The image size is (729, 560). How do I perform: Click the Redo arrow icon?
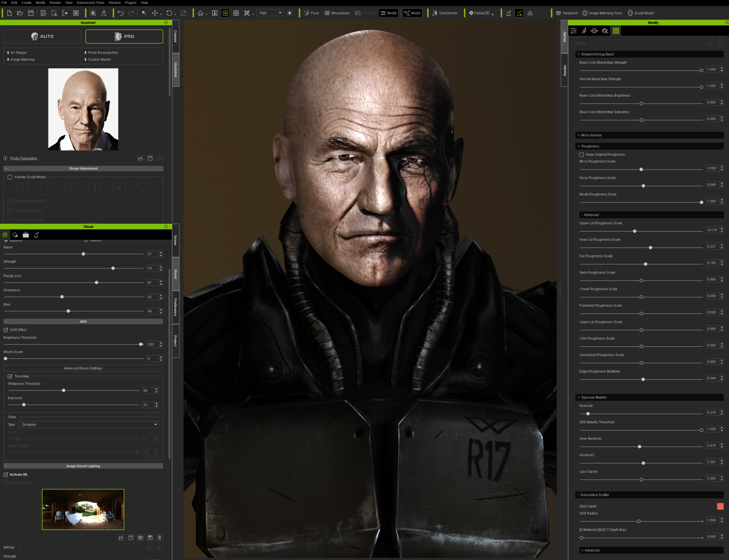coord(131,13)
